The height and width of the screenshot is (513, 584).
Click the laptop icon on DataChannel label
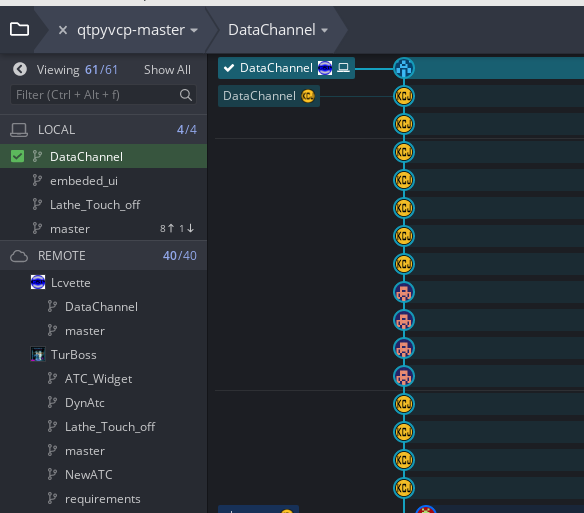point(343,68)
